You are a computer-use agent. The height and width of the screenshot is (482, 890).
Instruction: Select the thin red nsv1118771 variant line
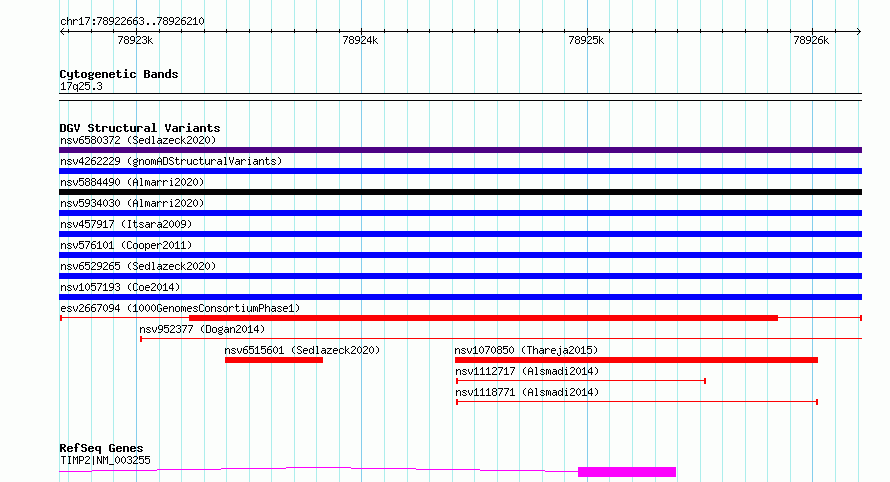point(637,402)
